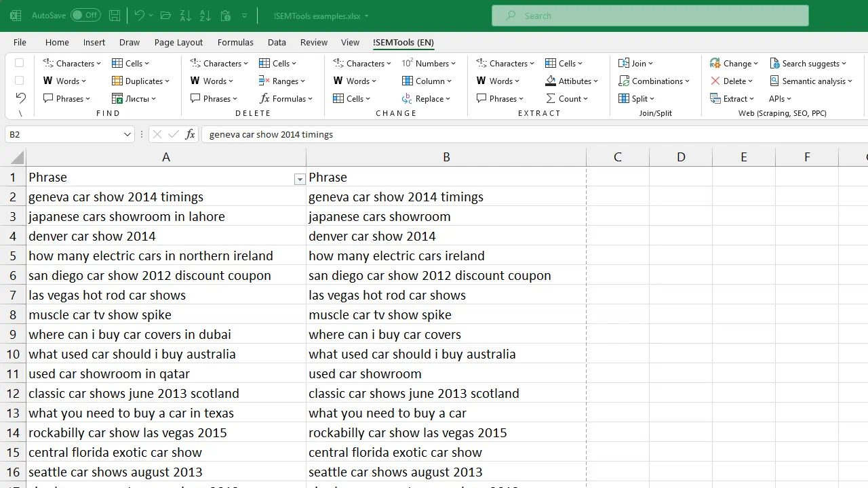Screen dimensions: 868x488
Task: Open Delete dropdown in Web group
Action: coord(732,81)
